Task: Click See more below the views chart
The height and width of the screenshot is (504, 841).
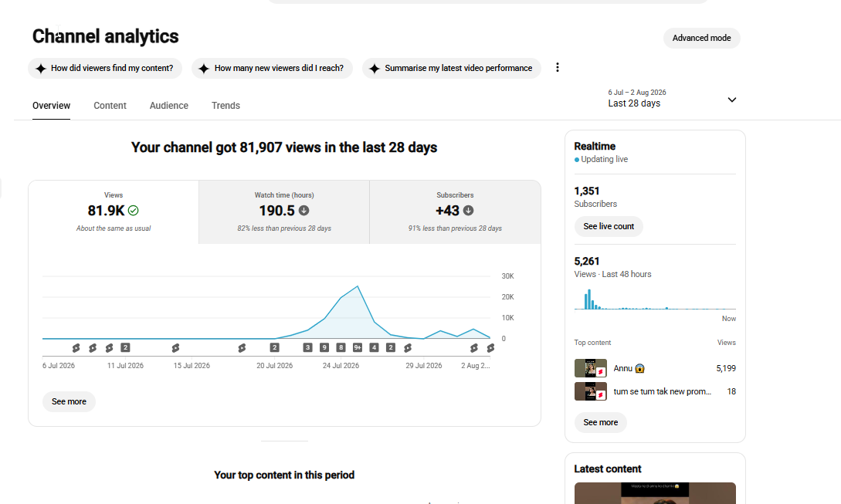Action: pos(70,401)
